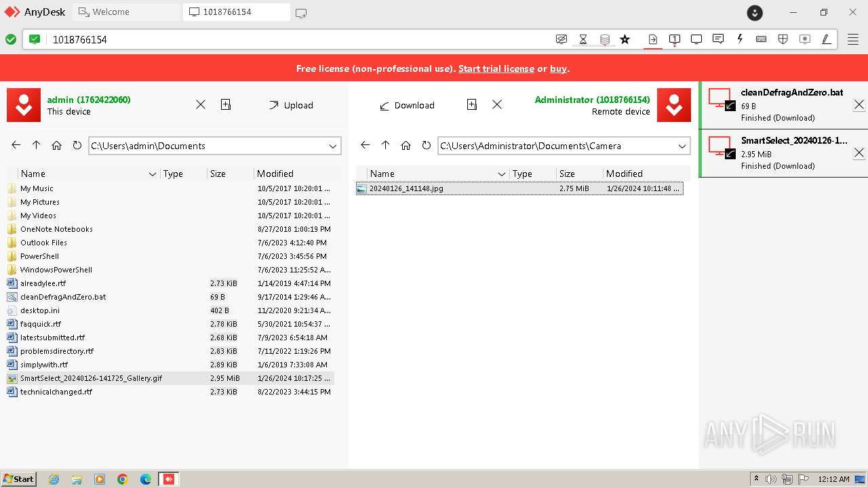Image resolution: width=868 pixels, height=488 pixels.
Task: Click the new session tab monitor icon
Action: [301, 12]
